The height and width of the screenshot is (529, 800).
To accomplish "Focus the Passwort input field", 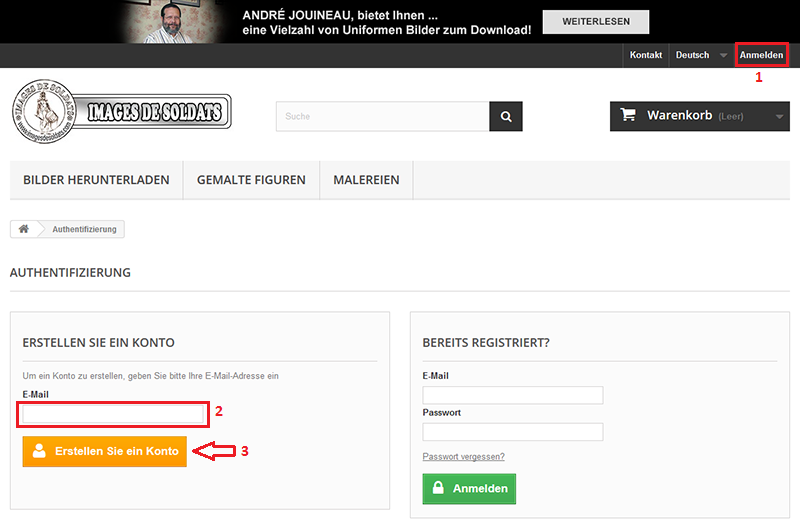I will click(x=512, y=432).
